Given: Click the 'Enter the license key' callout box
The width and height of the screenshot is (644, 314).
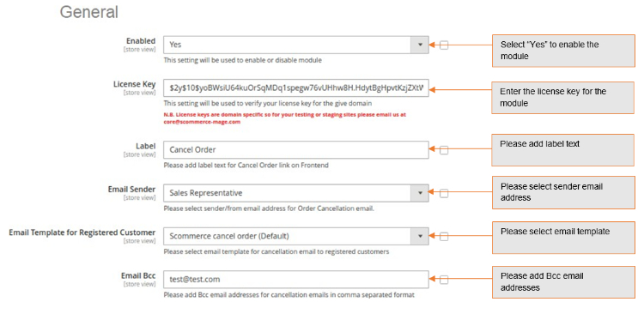Looking at the screenshot, I should 563,98.
